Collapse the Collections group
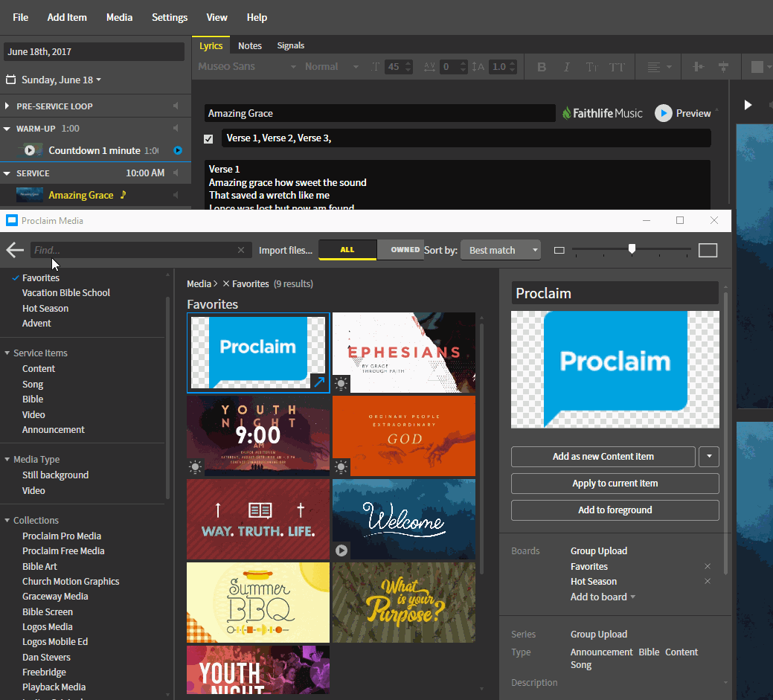The image size is (773, 700). [7, 521]
